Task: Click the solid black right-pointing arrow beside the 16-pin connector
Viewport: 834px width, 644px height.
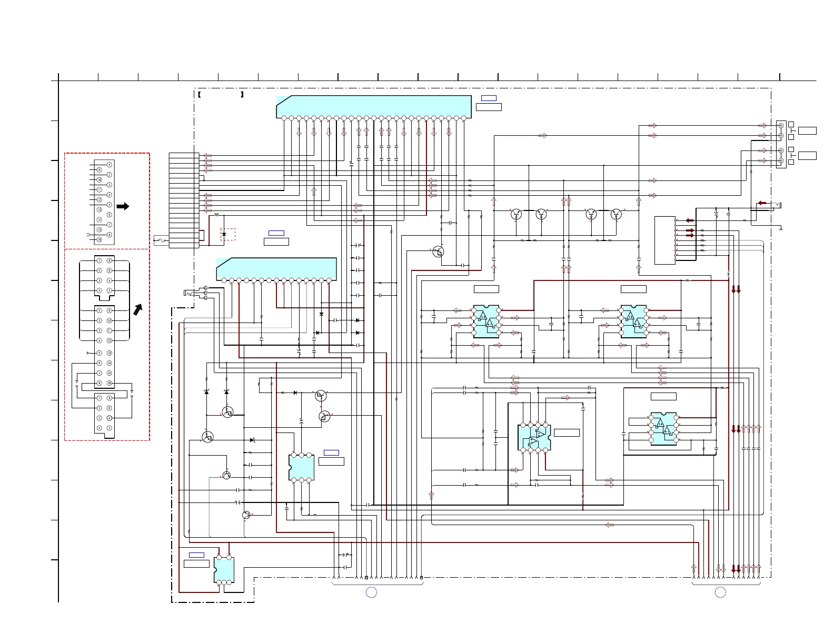Action: click(123, 207)
